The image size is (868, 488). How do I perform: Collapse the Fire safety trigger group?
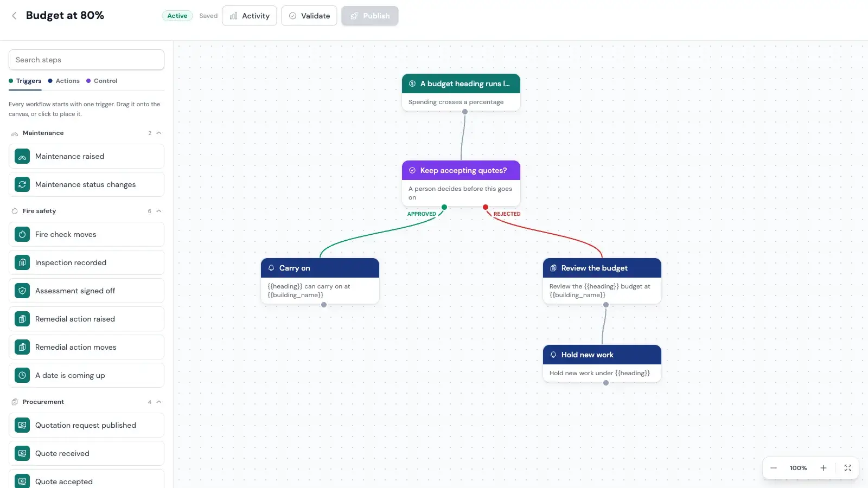pos(159,211)
